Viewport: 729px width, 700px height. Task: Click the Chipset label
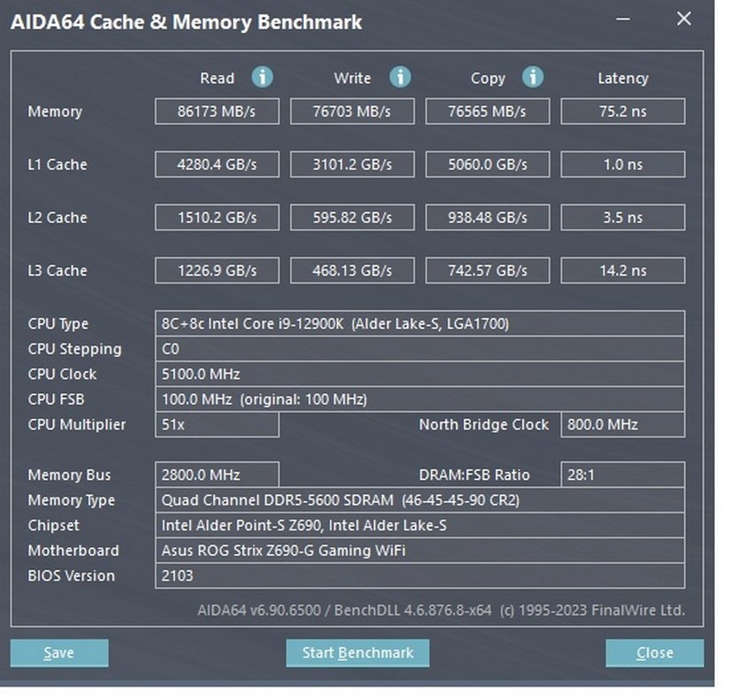tap(54, 526)
